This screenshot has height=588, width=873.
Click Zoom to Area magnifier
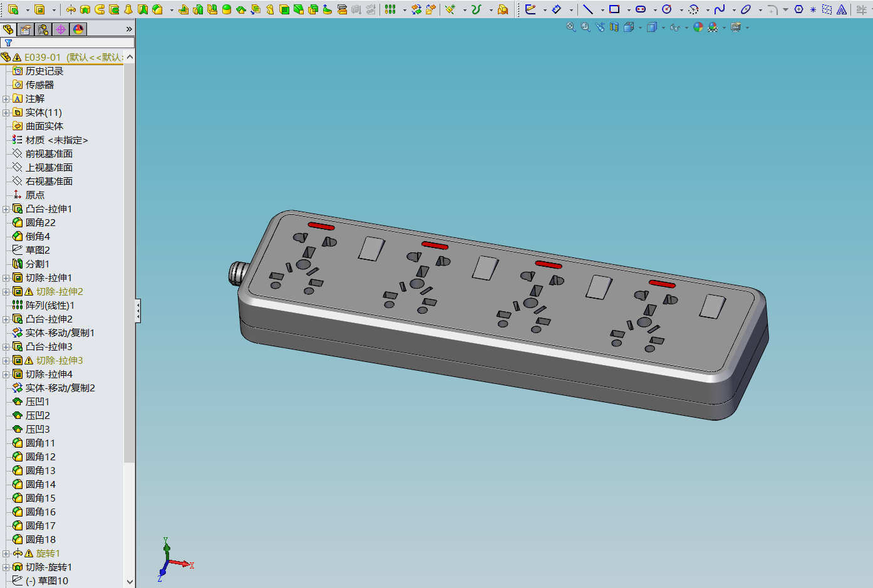[x=586, y=27]
